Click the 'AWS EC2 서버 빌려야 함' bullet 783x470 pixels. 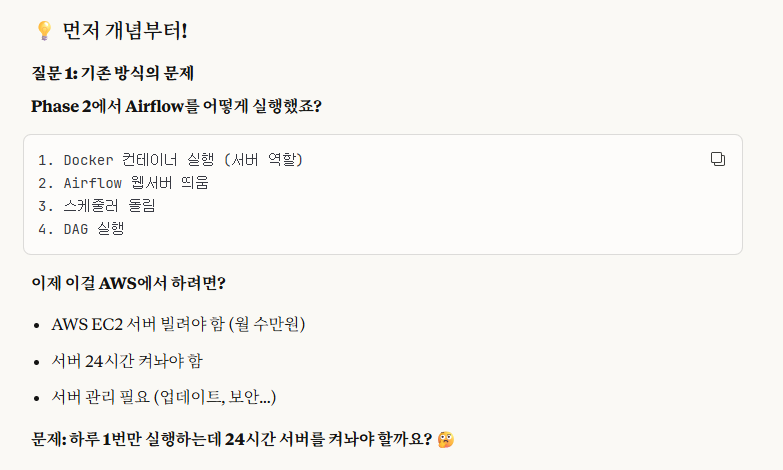178,324
